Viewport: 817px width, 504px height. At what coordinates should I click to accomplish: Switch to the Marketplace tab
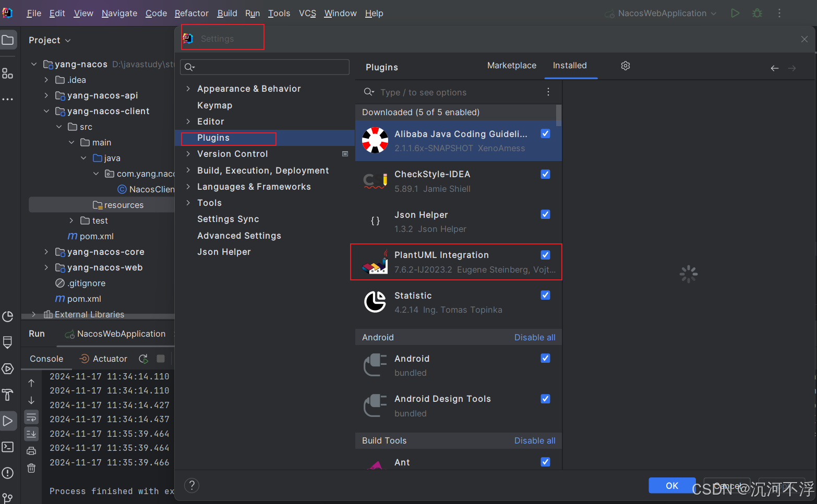[511, 65]
